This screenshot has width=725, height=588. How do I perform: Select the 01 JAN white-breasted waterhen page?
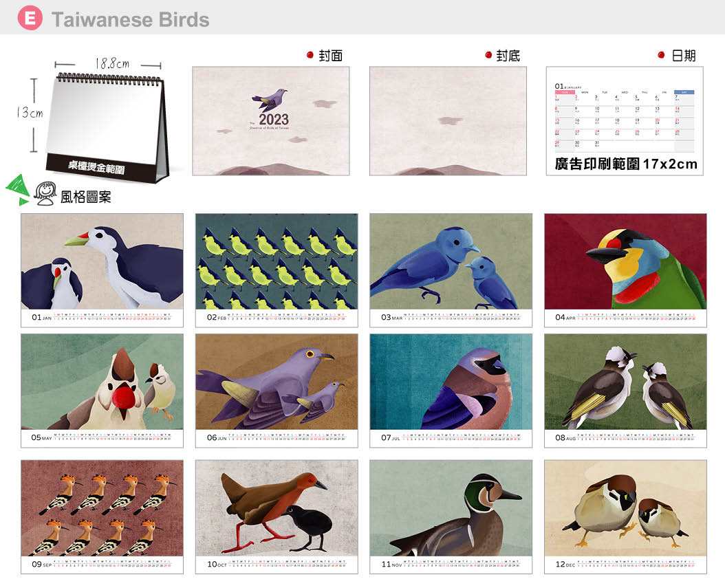(102, 270)
